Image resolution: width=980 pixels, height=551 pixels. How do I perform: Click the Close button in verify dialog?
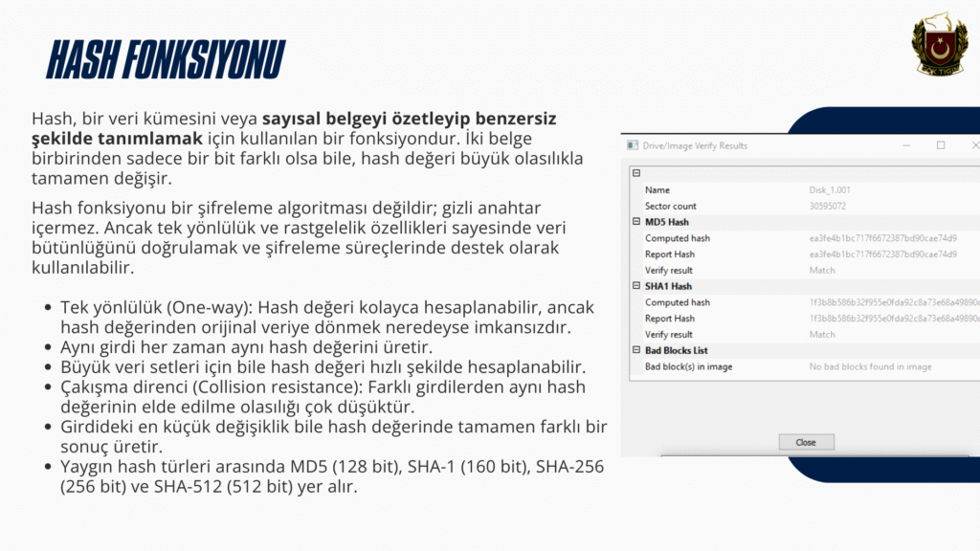click(806, 442)
